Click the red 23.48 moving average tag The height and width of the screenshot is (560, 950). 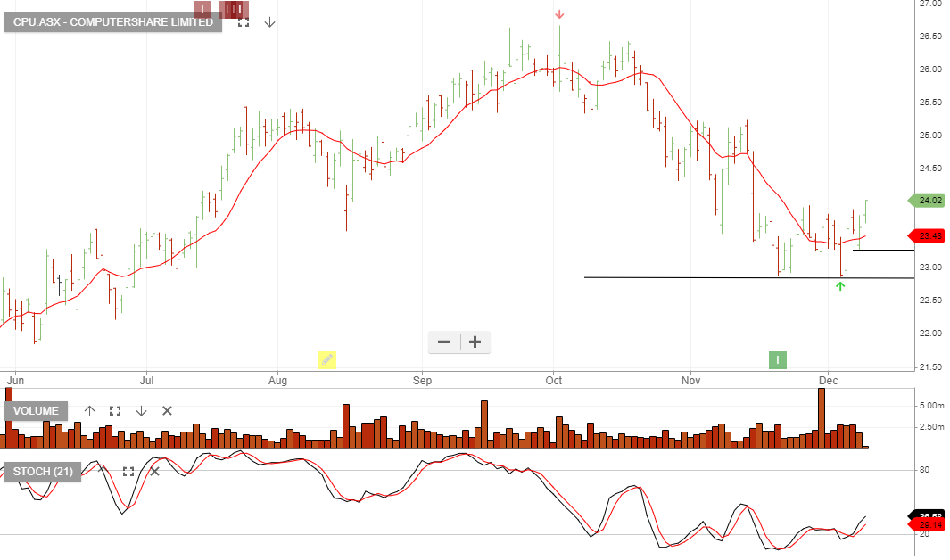[928, 235]
